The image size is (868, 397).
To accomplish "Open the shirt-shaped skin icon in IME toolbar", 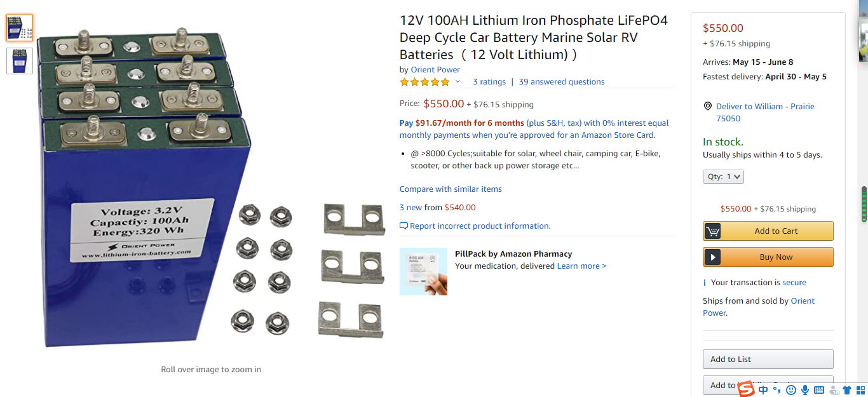I will point(847,389).
